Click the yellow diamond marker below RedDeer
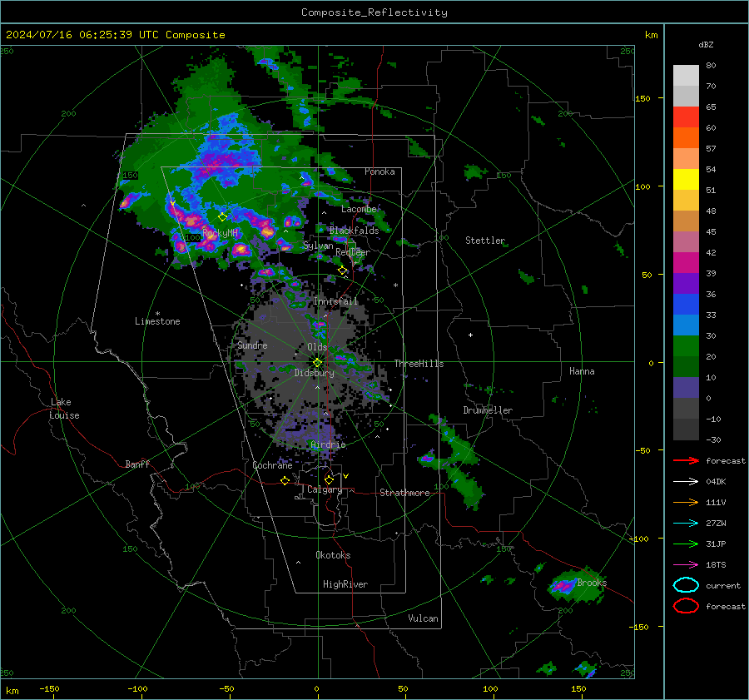This screenshot has width=749, height=700. 343,271
